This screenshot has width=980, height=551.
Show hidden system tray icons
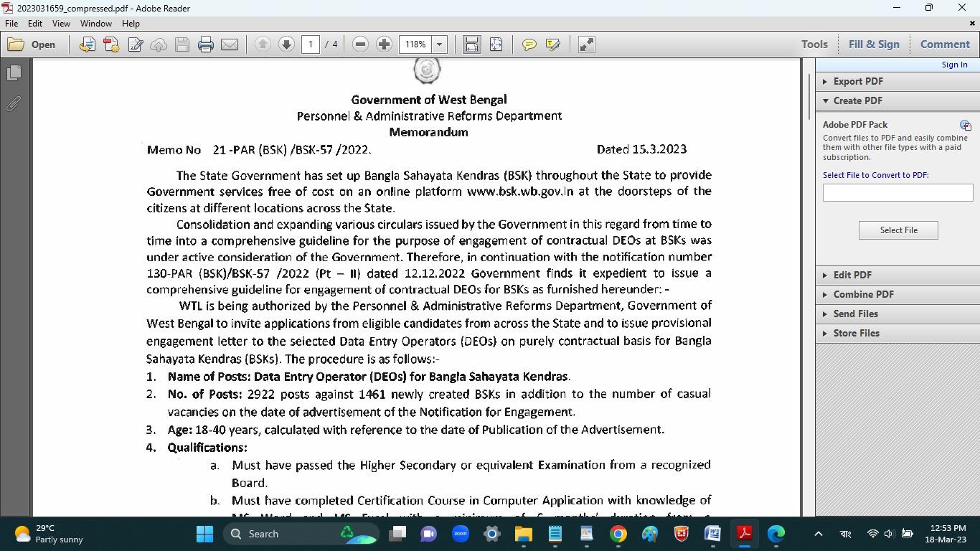(818, 534)
